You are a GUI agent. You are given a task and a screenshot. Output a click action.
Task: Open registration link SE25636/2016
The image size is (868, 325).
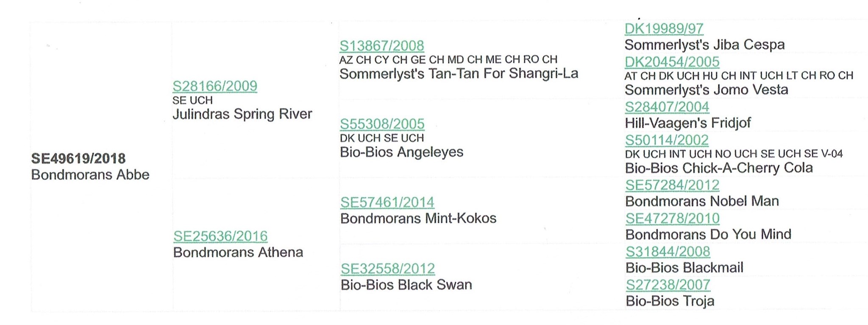[220, 236]
